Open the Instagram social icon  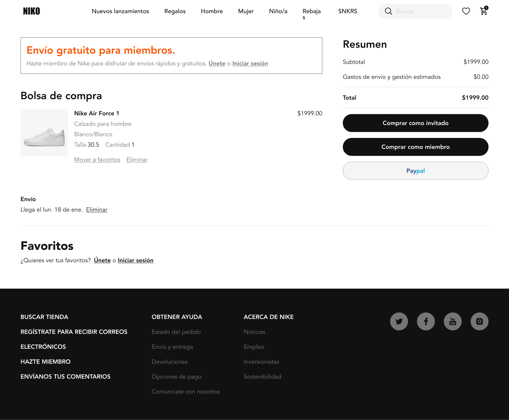479,321
